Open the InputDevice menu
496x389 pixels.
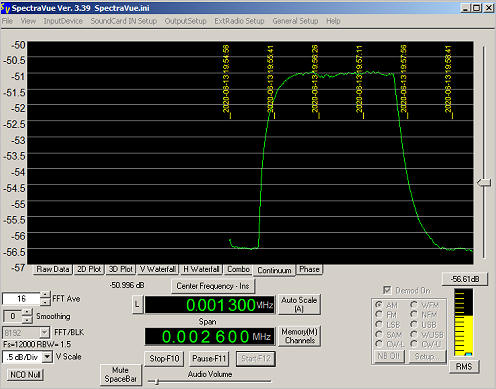click(x=63, y=21)
